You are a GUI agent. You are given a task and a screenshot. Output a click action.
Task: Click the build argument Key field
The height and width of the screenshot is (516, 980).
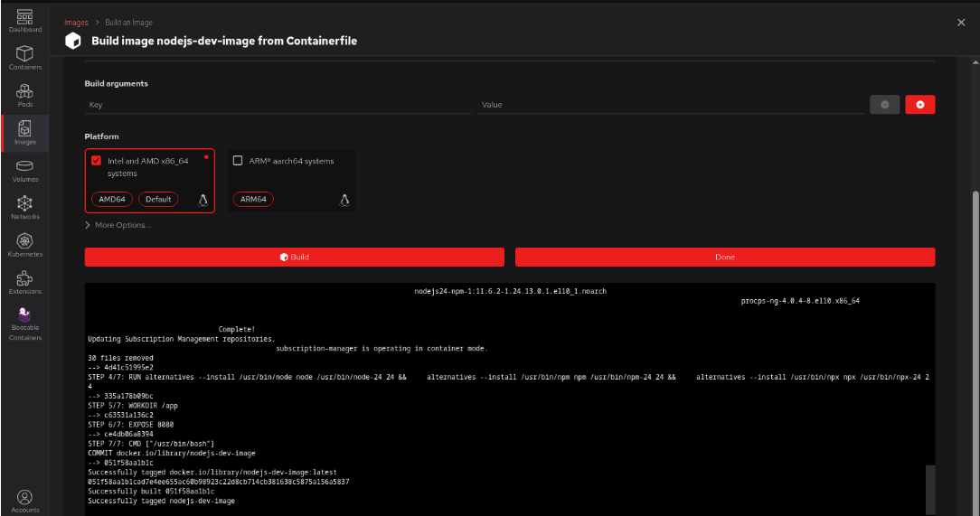(x=278, y=105)
